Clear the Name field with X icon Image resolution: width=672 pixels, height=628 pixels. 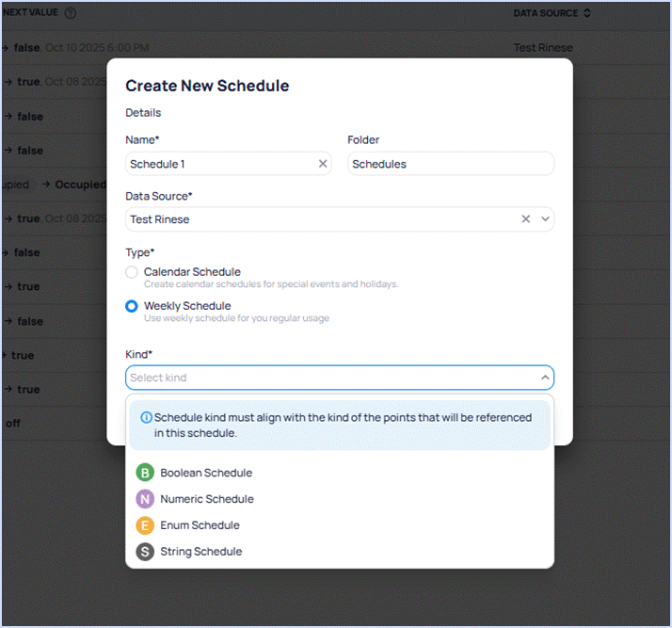pos(323,164)
